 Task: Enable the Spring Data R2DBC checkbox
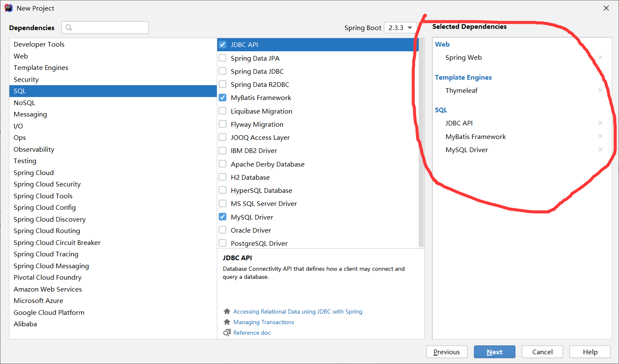(222, 84)
